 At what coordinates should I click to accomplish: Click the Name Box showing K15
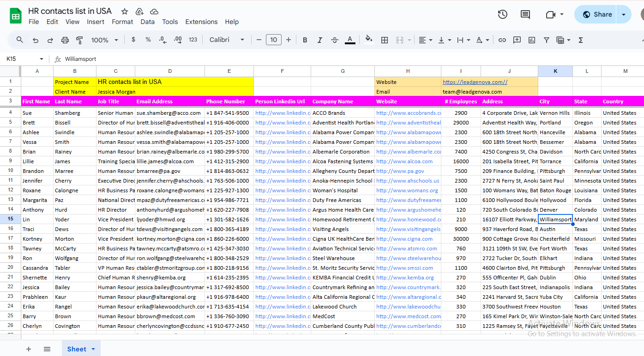pyautogui.click(x=25, y=59)
